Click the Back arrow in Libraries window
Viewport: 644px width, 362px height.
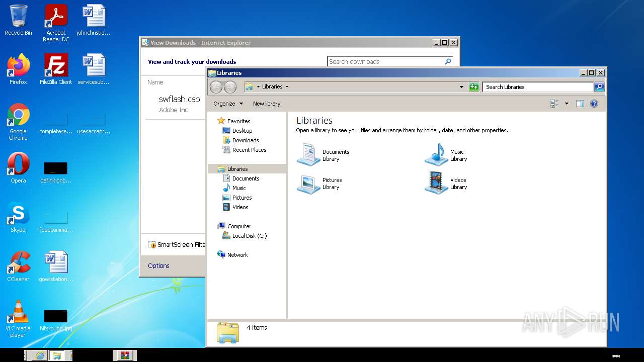tap(216, 87)
